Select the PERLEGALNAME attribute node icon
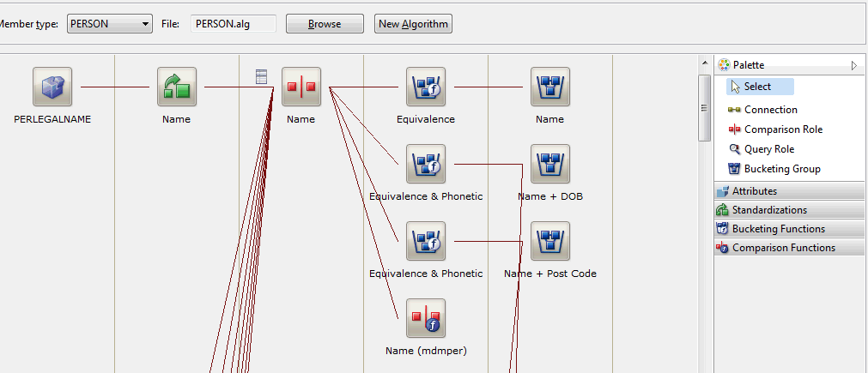Viewport: 868px width, 373px height. (52, 87)
